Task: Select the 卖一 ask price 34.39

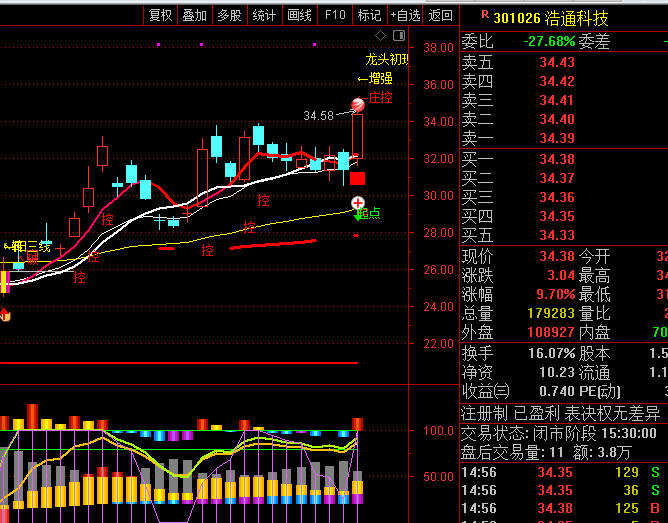Action: point(556,138)
